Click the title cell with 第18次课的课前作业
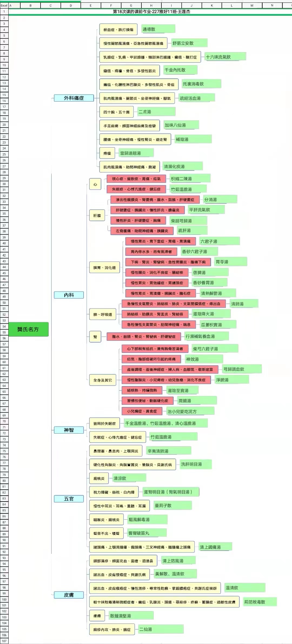Image resolution: width=292 pixels, height=644 pixels. click(x=151, y=12)
